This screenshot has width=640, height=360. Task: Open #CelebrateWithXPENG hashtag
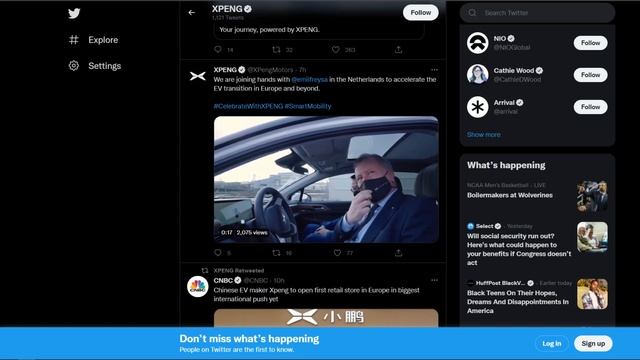248,106
